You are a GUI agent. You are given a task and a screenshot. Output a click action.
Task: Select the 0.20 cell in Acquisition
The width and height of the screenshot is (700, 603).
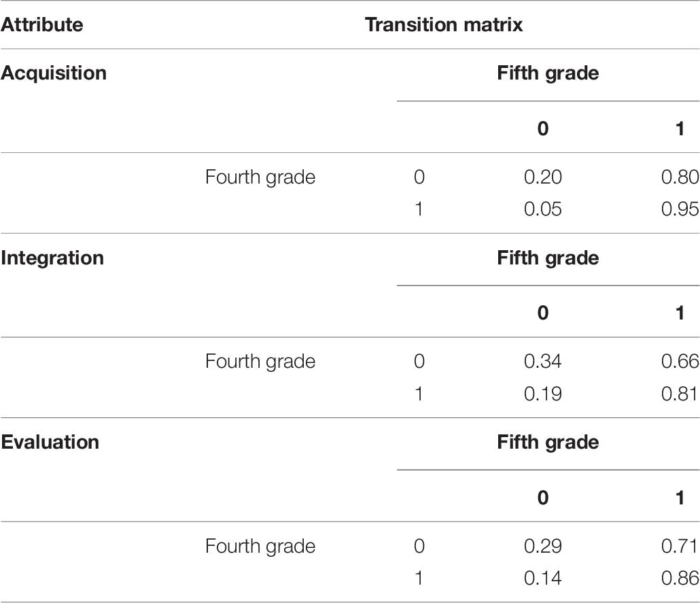click(x=543, y=177)
